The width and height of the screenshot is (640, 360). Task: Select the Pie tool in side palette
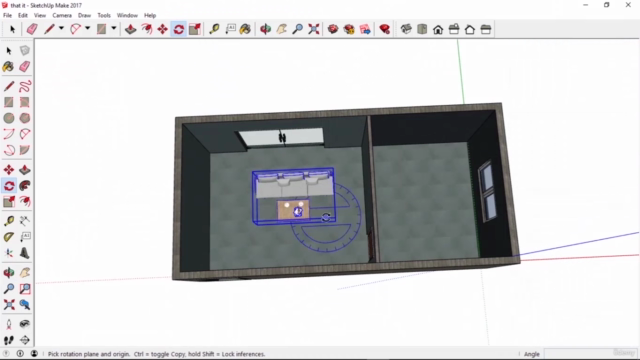tap(24, 150)
